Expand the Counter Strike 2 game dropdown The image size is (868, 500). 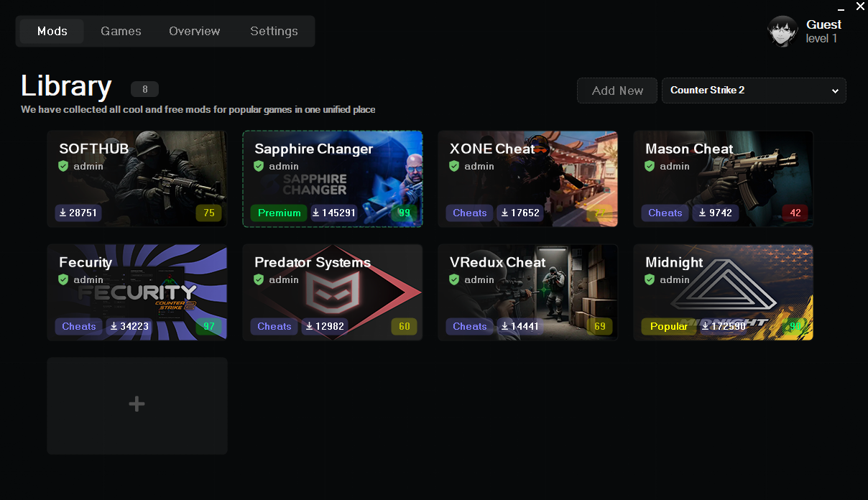754,91
